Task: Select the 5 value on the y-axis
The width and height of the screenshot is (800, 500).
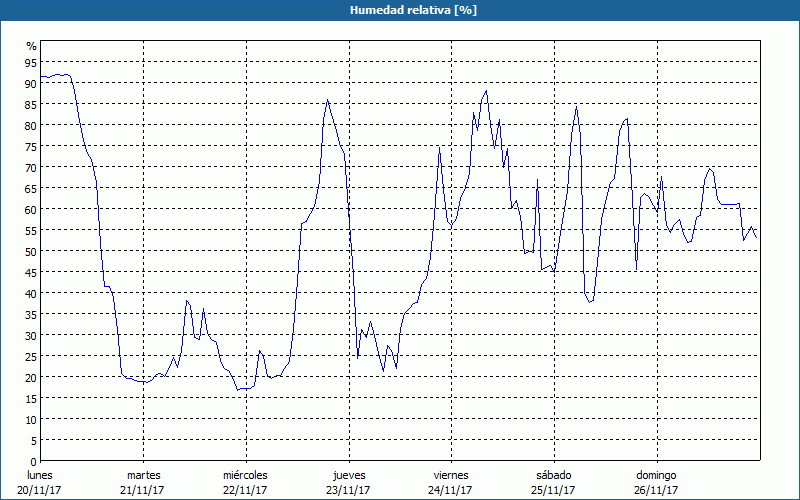Action: [x=34, y=441]
